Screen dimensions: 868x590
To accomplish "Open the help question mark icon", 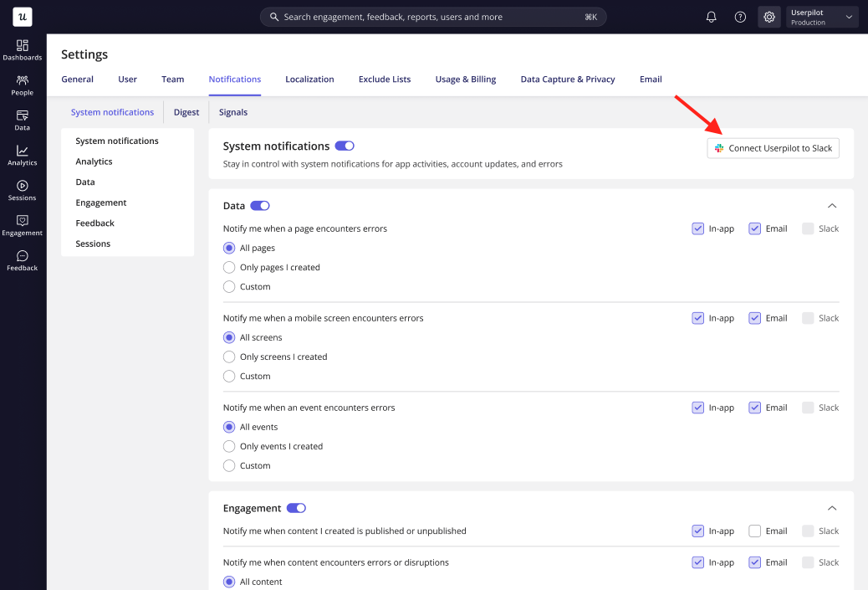I will pyautogui.click(x=740, y=18).
